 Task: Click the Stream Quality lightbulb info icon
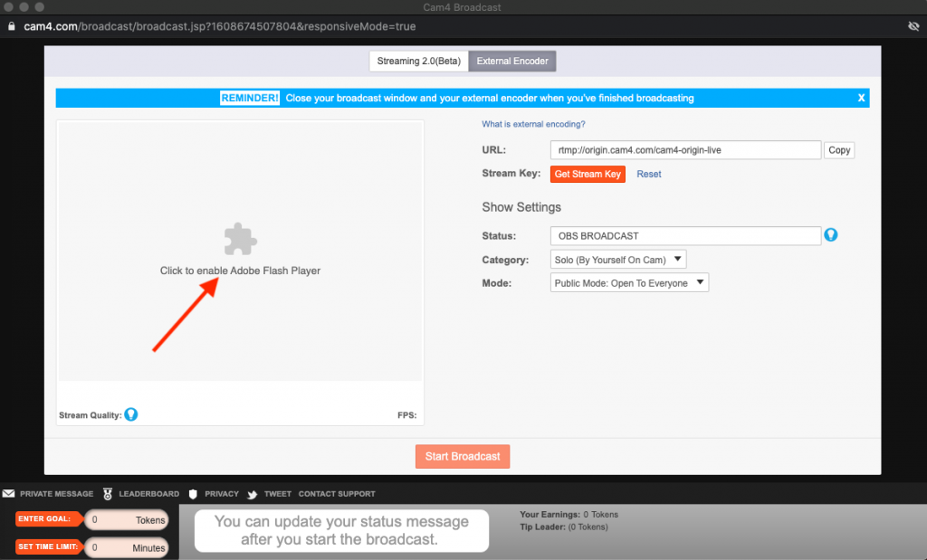[131, 415]
